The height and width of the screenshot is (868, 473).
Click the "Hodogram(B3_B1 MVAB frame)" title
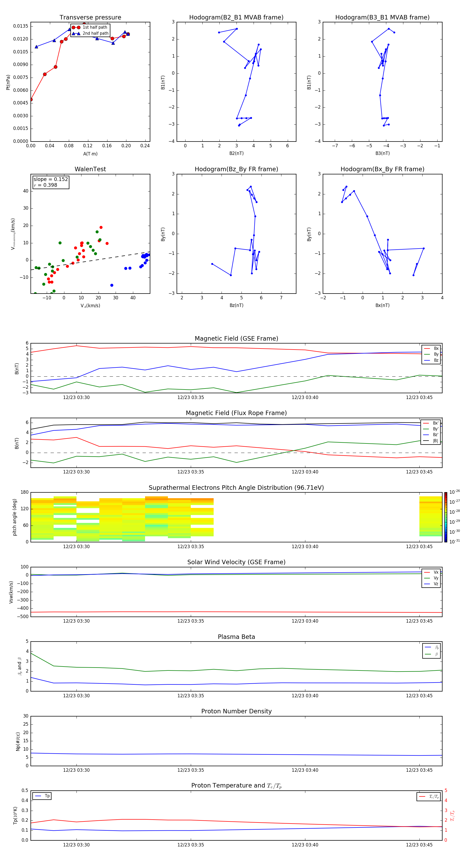(x=382, y=17)
